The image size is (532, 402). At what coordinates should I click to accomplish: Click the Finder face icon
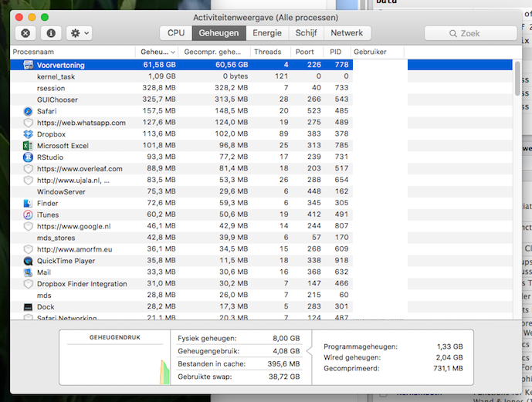click(28, 204)
